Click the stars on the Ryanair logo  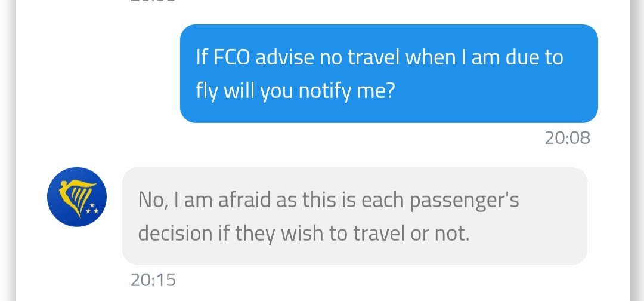91,210
